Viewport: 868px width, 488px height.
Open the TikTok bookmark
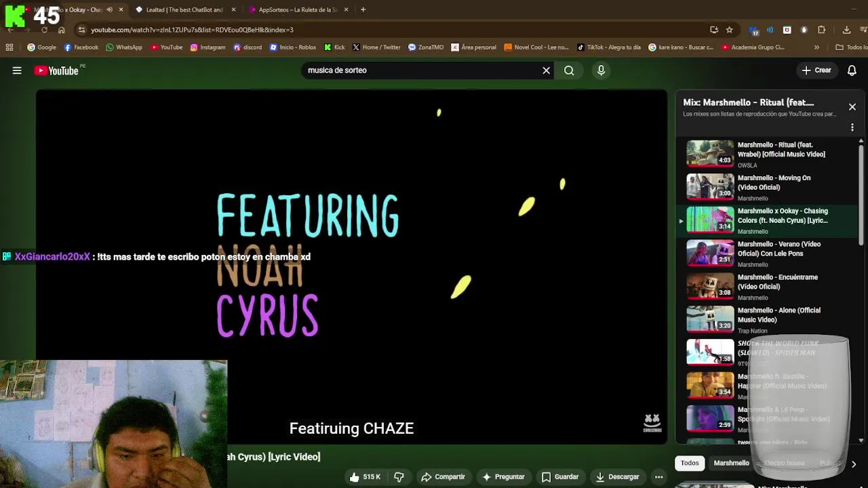(609, 47)
